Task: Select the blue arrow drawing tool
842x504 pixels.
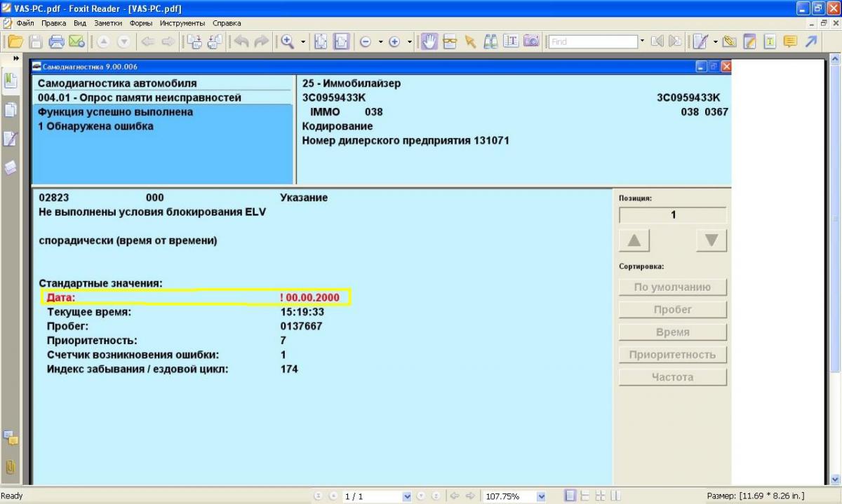Action: coord(811,41)
